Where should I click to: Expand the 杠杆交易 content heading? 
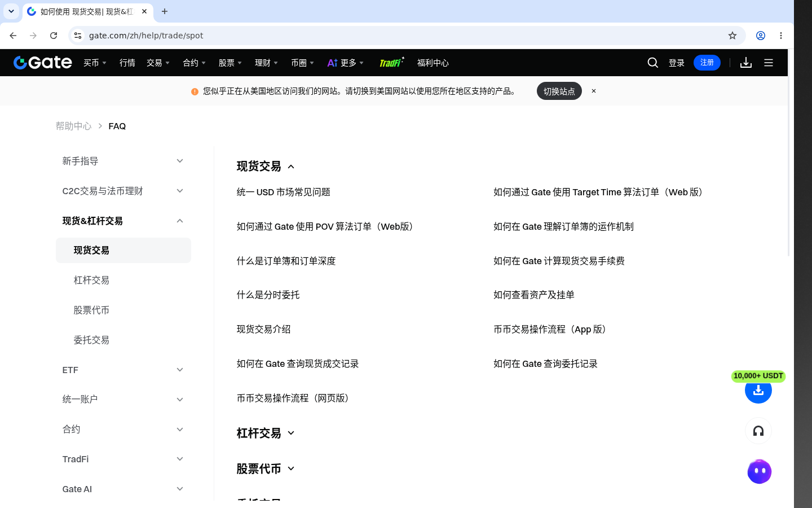coord(266,433)
